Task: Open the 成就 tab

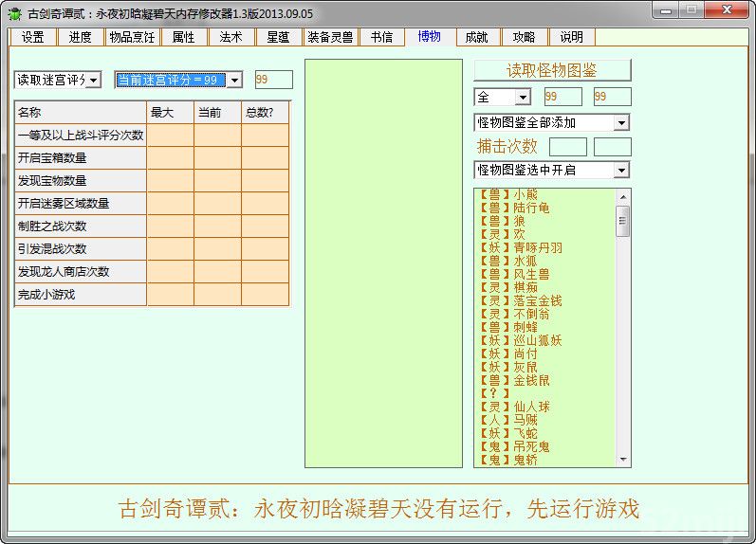Action: [x=476, y=37]
